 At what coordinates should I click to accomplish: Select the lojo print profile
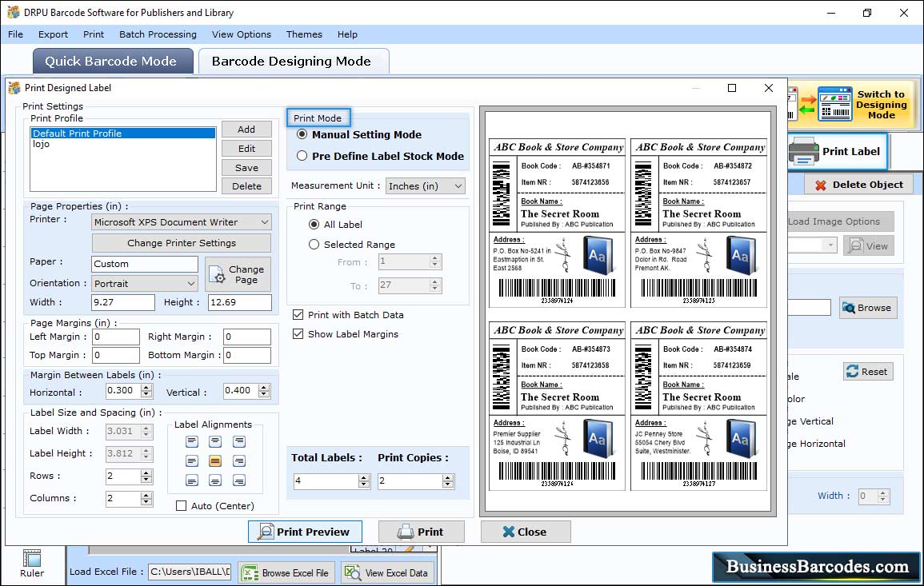[x=122, y=144]
